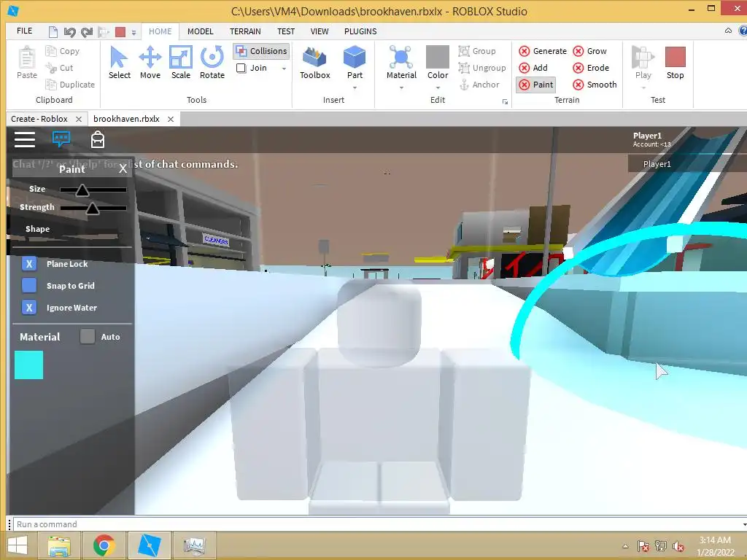
Task: Click the Cut button
Action: click(x=60, y=68)
